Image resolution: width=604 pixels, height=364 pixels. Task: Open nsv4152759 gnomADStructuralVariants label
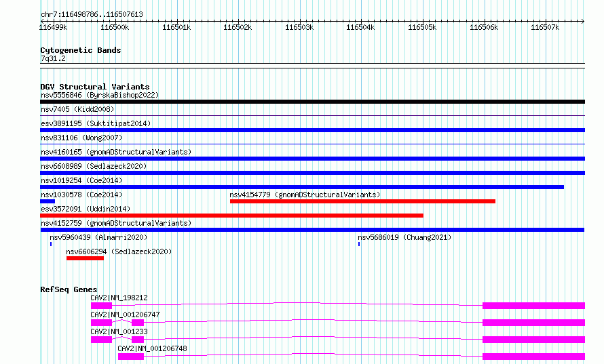[116, 223]
